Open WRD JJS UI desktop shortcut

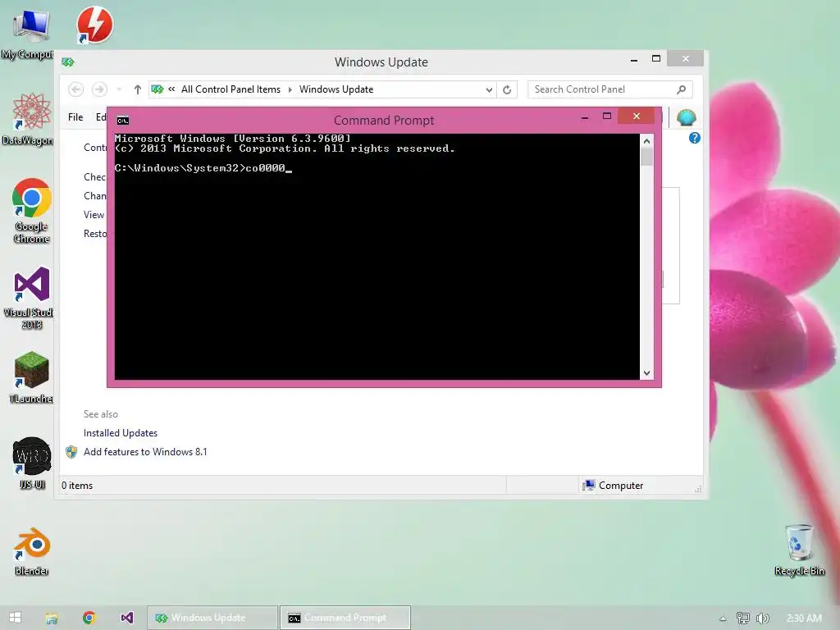[x=32, y=463]
